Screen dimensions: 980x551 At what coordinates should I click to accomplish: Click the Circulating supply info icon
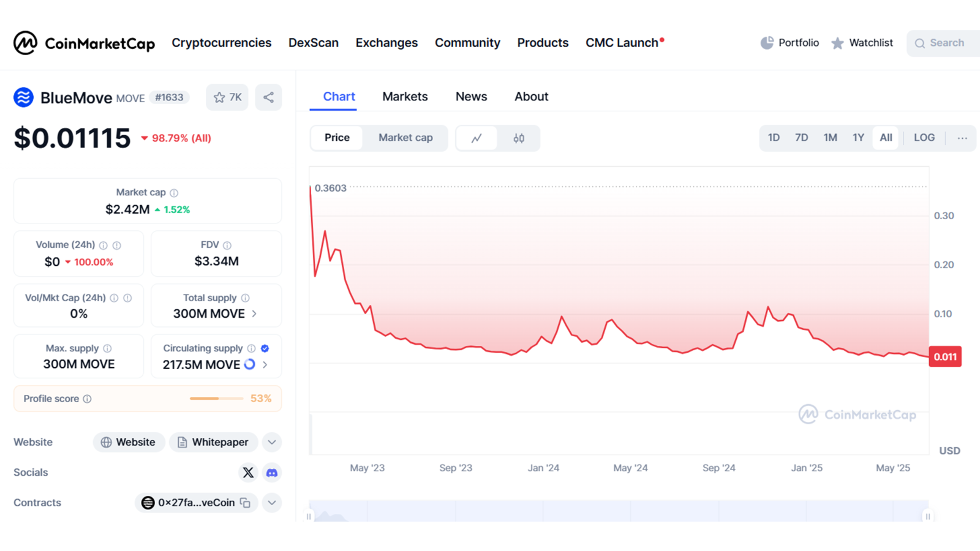251,348
